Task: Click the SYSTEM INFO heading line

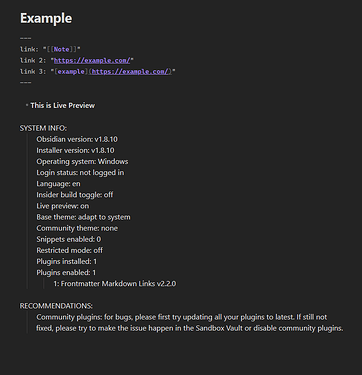Action: 43,128
